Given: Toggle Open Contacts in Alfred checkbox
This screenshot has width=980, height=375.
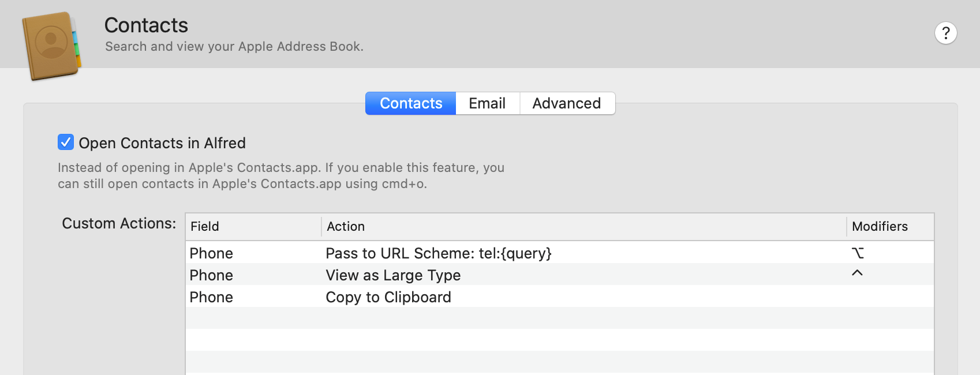Looking at the screenshot, I should [66, 142].
